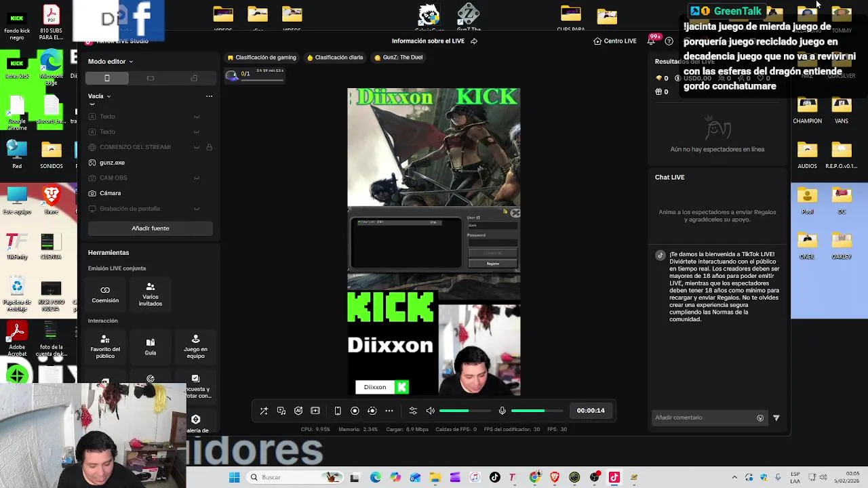Open Información sobre el LIVE
Viewport: 868px width, 488px height.
pyautogui.click(x=435, y=41)
